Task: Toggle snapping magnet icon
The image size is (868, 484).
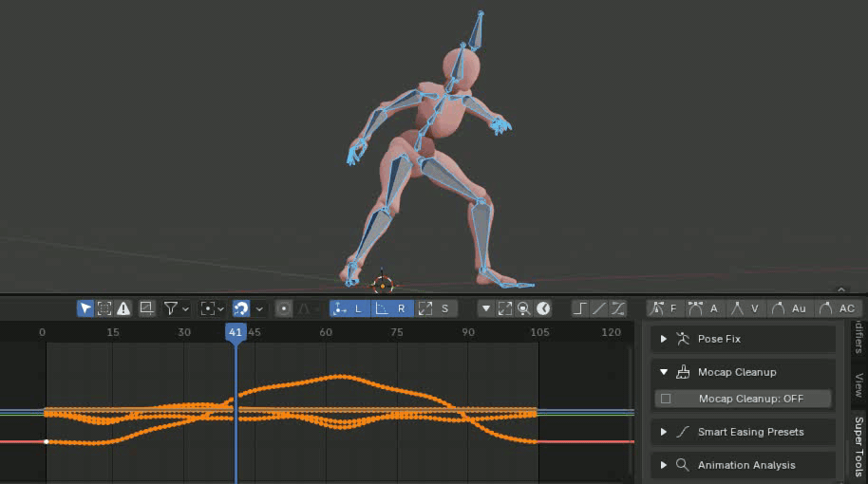Action: click(x=241, y=308)
